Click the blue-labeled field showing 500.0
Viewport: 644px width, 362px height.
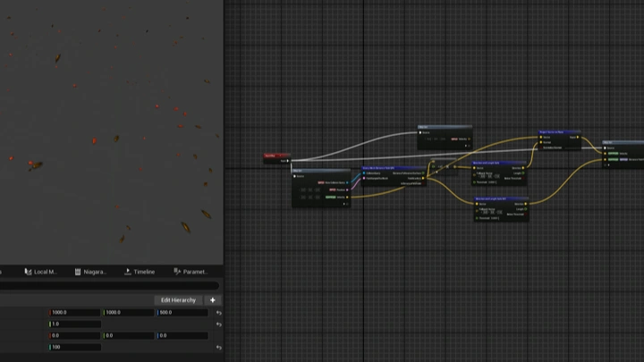(x=182, y=313)
